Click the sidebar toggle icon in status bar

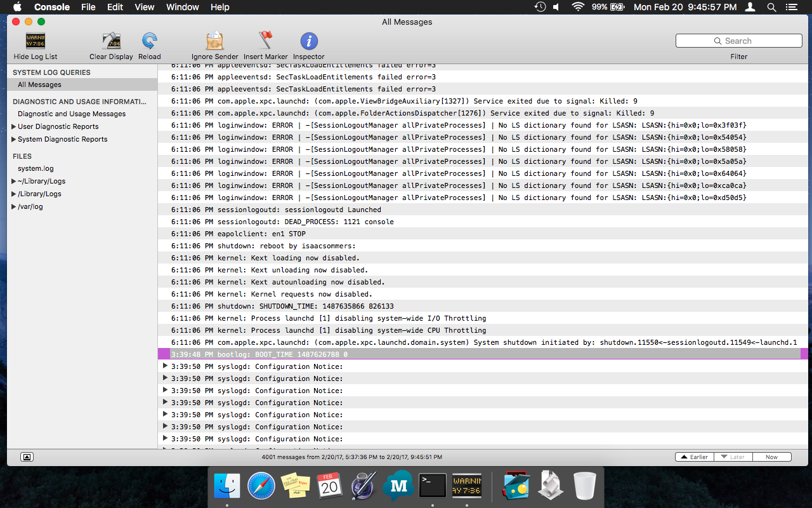(x=27, y=457)
